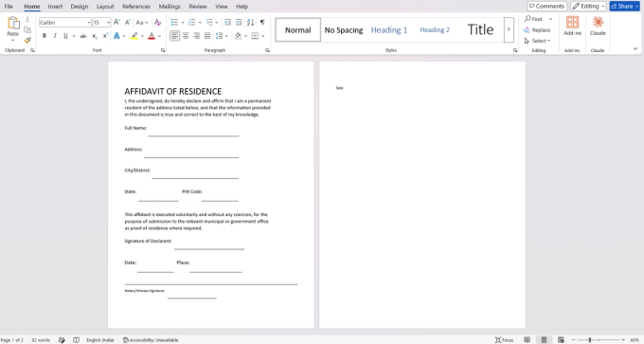This screenshot has height=344, width=644.
Task: Toggle Italic formatting
Action: (x=55, y=36)
